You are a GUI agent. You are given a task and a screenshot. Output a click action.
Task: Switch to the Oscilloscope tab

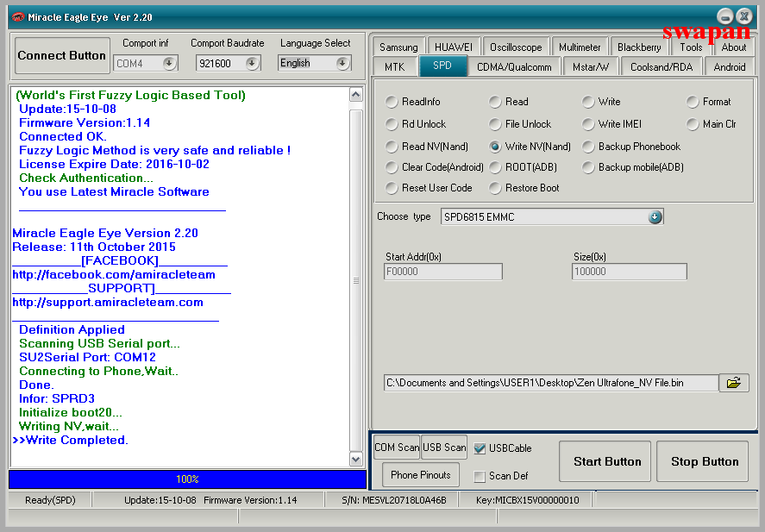[x=516, y=47]
